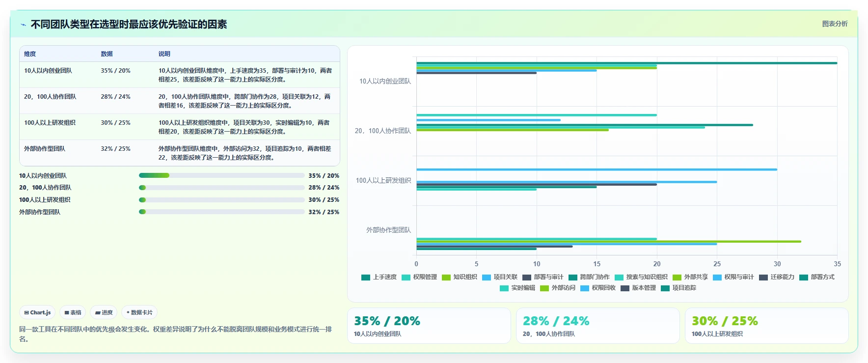
Task: Click the 100人以上研发组织 progress bar
Action: coord(222,200)
